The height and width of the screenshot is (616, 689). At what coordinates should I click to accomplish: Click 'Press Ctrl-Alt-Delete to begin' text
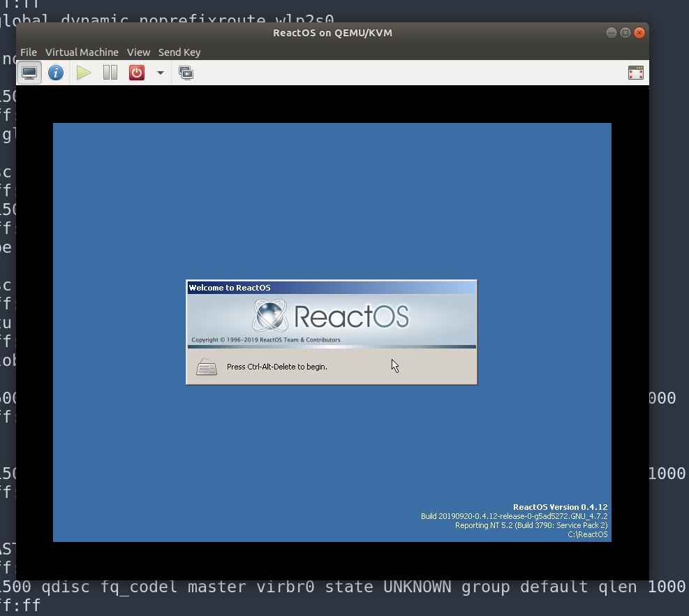tap(277, 367)
